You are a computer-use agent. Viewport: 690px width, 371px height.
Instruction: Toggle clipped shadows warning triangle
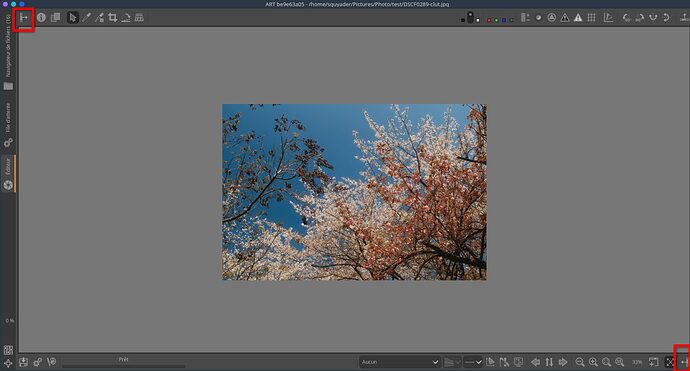click(565, 18)
